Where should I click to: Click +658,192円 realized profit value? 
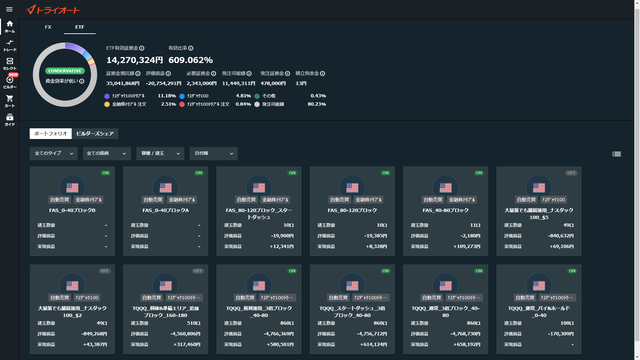coord(467,344)
